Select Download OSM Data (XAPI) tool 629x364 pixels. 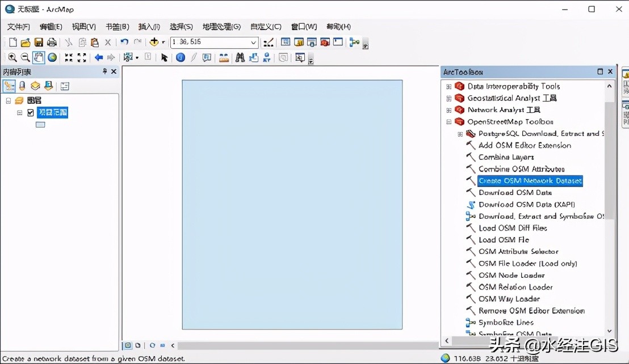pos(527,204)
